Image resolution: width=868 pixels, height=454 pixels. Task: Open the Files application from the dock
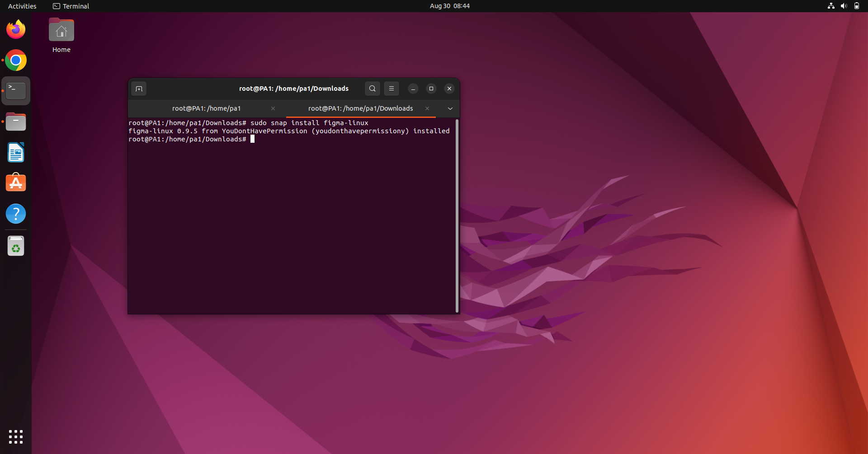click(15, 122)
